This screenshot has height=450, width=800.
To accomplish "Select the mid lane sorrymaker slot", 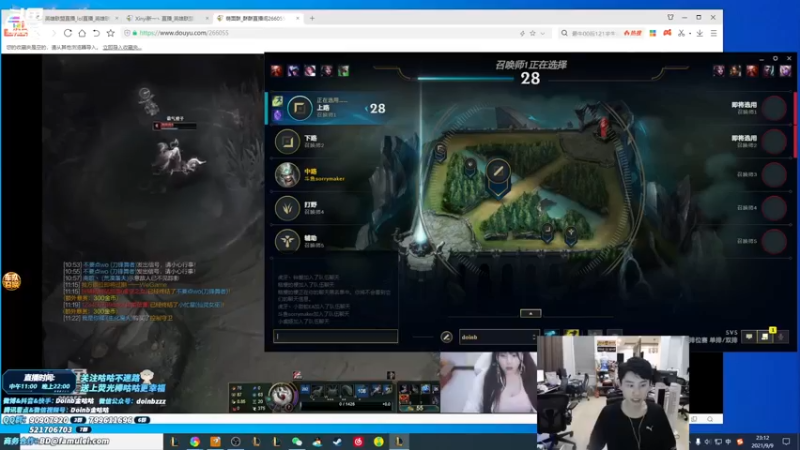I will (x=332, y=174).
